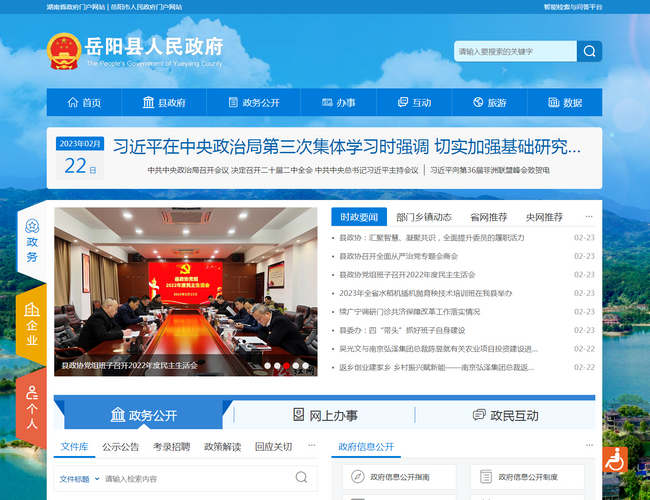650x500 pixels.
Task: Select the 网上办事 section tab
Action: click(x=325, y=415)
